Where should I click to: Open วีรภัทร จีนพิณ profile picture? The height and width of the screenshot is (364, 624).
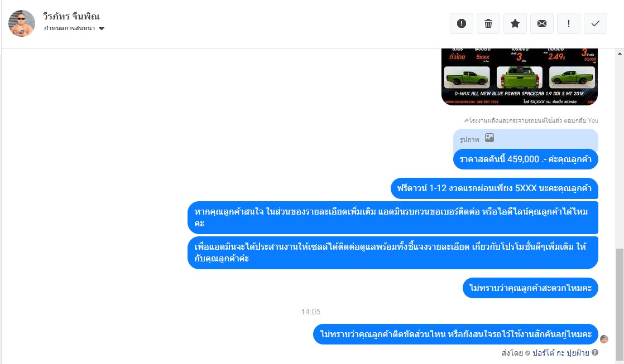(x=22, y=23)
